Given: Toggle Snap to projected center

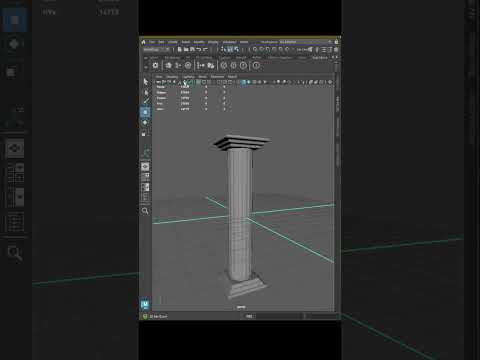Looking at the screenshot, I should [274, 49].
